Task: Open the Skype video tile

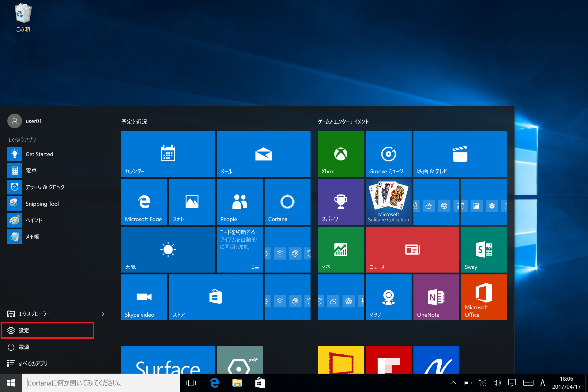Action: pyautogui.click(x=144, y=297)
